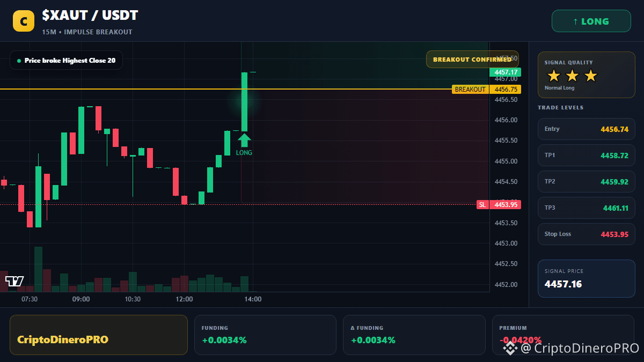Click the BREAKOUT price line label

(470, 90)
